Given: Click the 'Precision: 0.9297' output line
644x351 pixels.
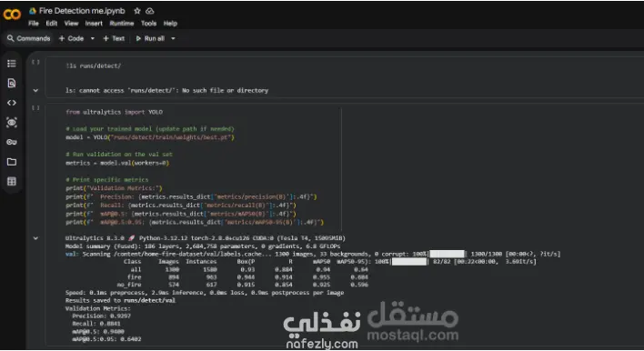Looking at the screenshot, I should click(x=102, y=316).
